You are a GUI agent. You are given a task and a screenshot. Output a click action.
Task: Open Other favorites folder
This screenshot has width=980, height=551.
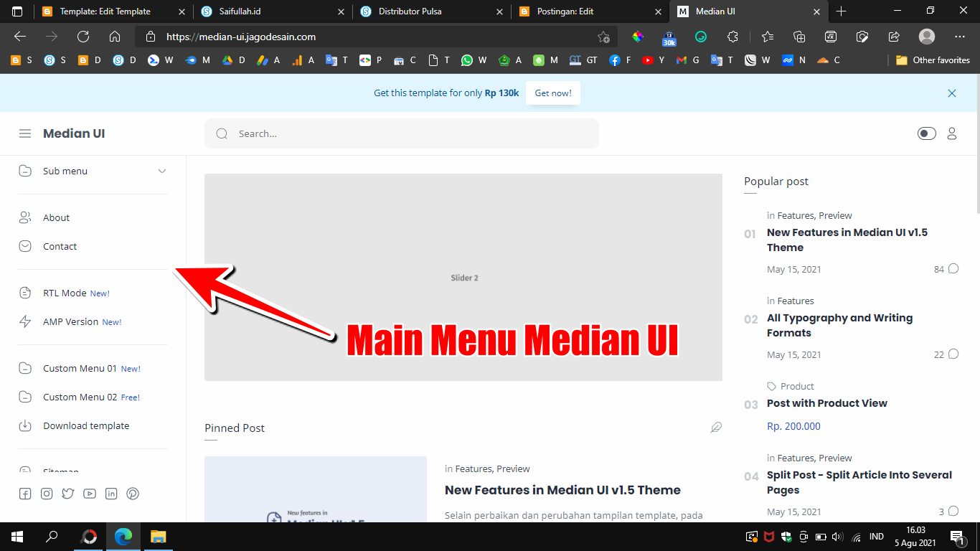[933, 60]
